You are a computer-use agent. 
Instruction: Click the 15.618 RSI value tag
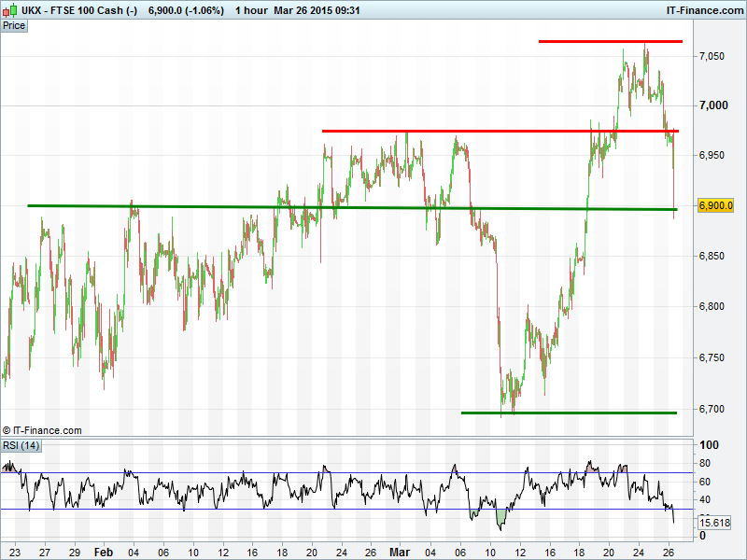(x=714, y=523)
